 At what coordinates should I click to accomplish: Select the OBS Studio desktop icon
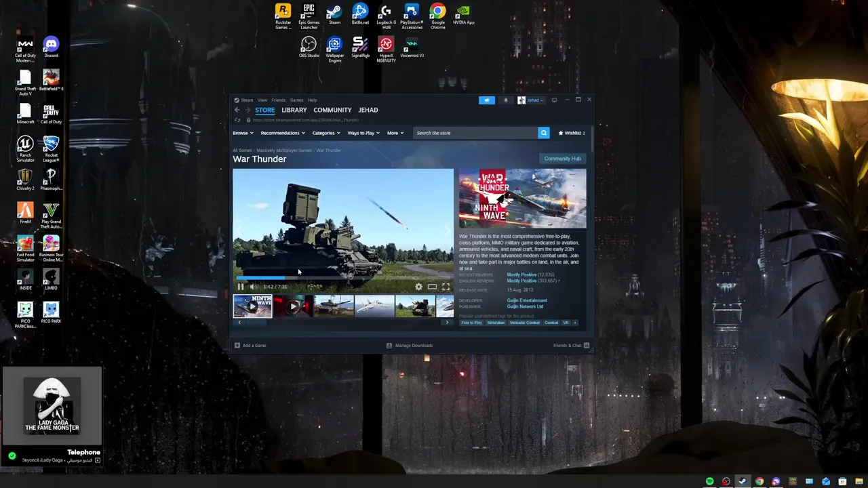click(309, 47)
